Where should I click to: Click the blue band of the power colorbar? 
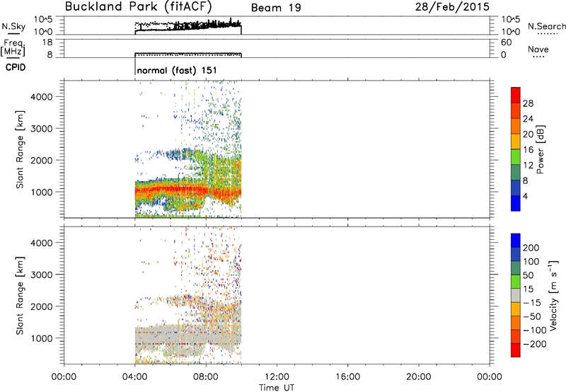tap(516, 203)
